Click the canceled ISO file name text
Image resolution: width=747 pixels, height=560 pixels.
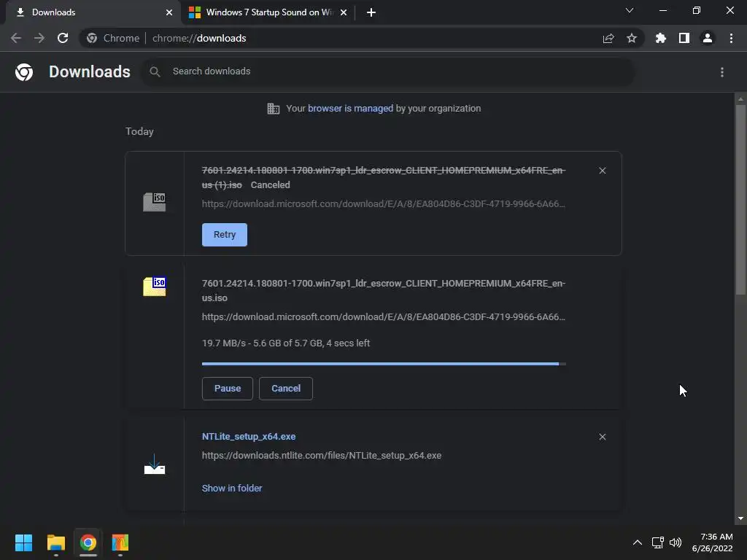[384, 177]
